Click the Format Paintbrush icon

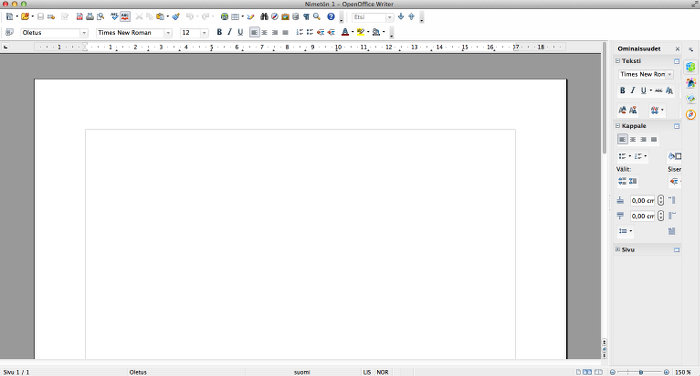click(x=175, y=17)
